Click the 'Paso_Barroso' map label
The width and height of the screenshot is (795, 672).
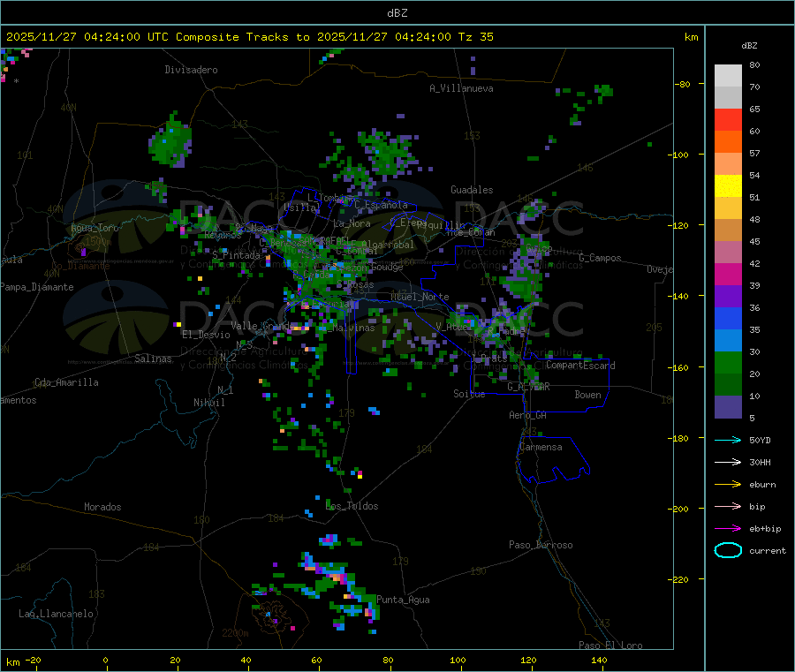(541, 545)
